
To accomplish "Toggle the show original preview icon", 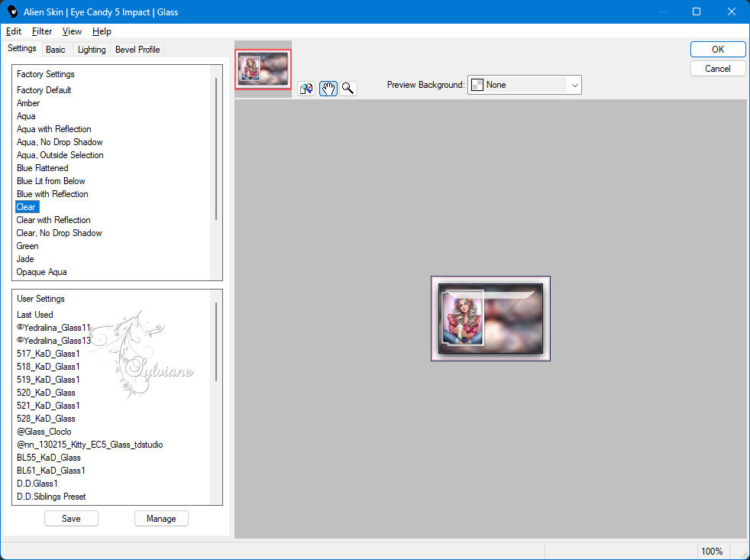I will pos(306,89).
